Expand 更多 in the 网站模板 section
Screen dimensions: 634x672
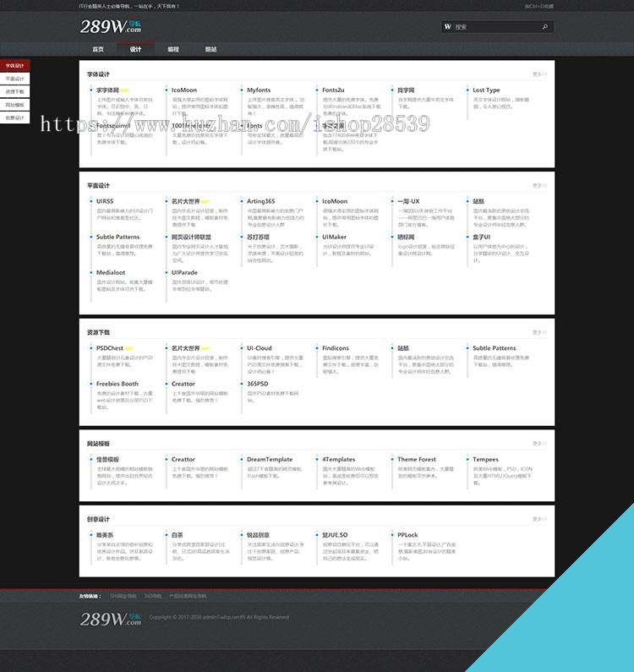tap(539, 444)
